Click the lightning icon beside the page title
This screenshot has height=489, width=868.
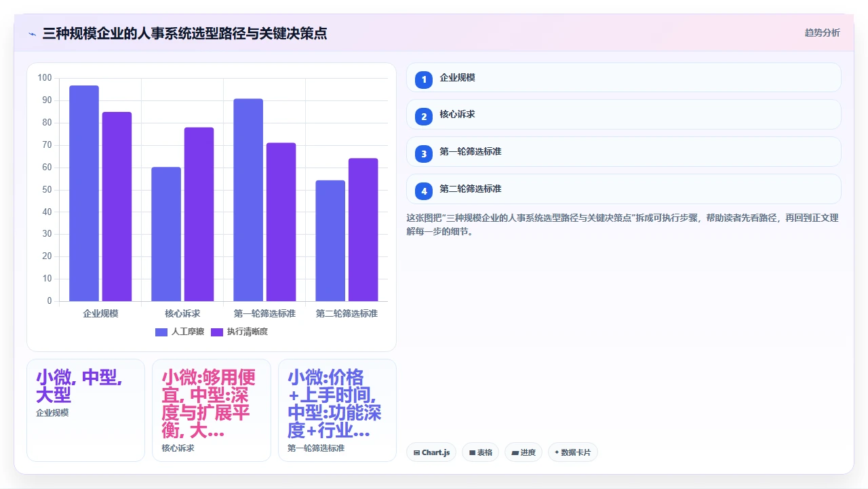click(32, 34)
